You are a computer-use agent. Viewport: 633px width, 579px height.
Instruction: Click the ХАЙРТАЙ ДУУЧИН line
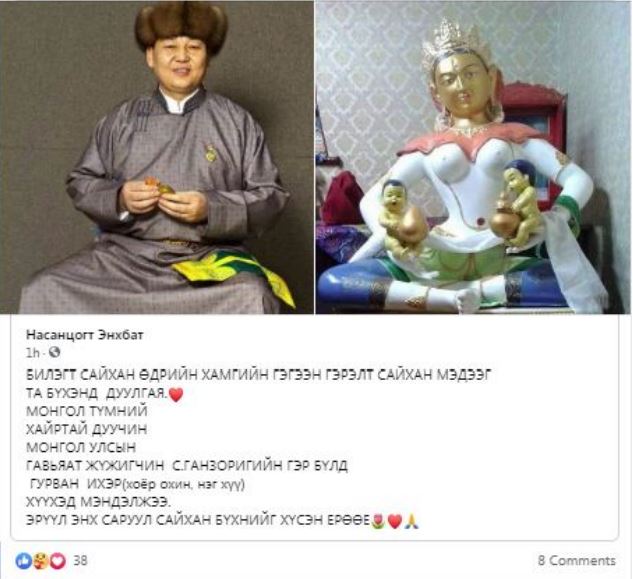point(86,429)
